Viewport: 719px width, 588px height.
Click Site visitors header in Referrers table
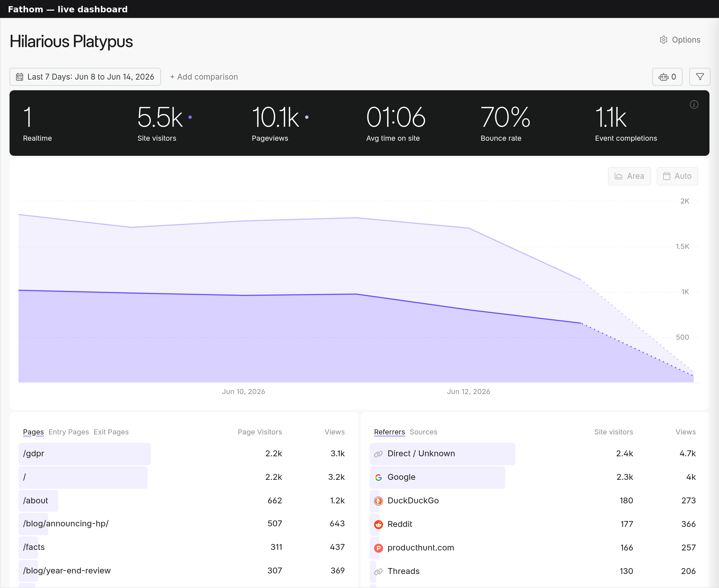pyautogui.click(x=614, y=432)
